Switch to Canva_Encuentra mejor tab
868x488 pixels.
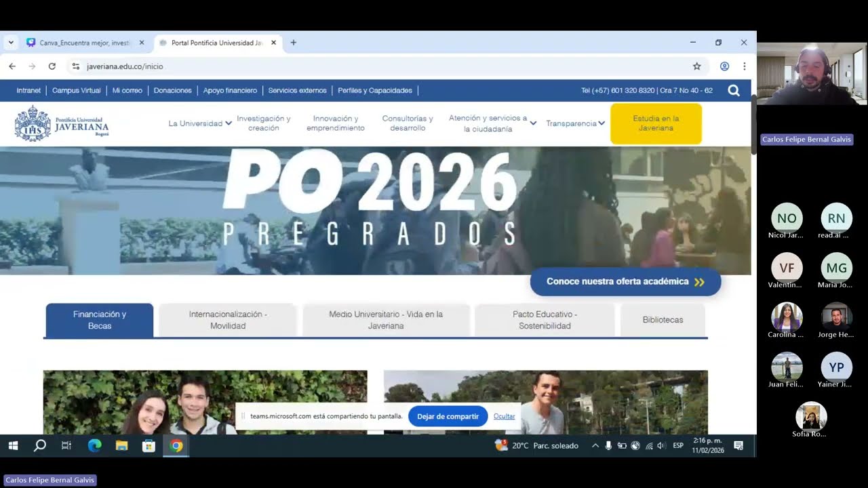tap(85, 43)
